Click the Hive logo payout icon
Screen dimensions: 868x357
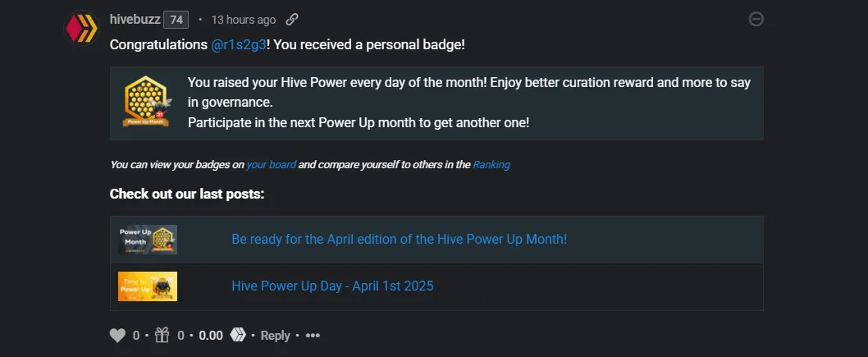click(x=237, y=335)
